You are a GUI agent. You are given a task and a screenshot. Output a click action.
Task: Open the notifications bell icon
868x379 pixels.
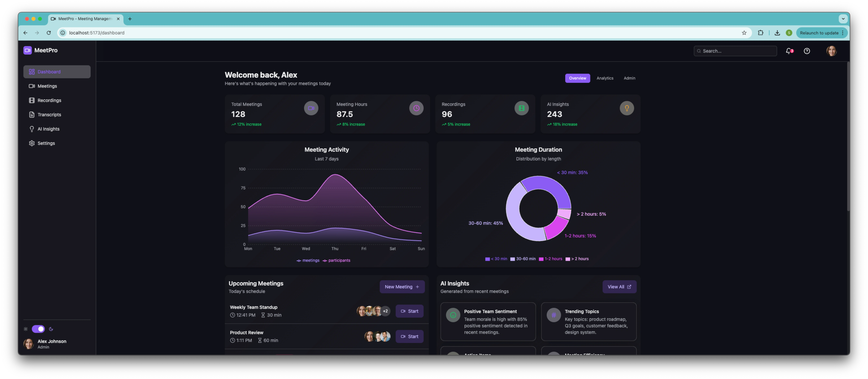click(x=788, y=51)
